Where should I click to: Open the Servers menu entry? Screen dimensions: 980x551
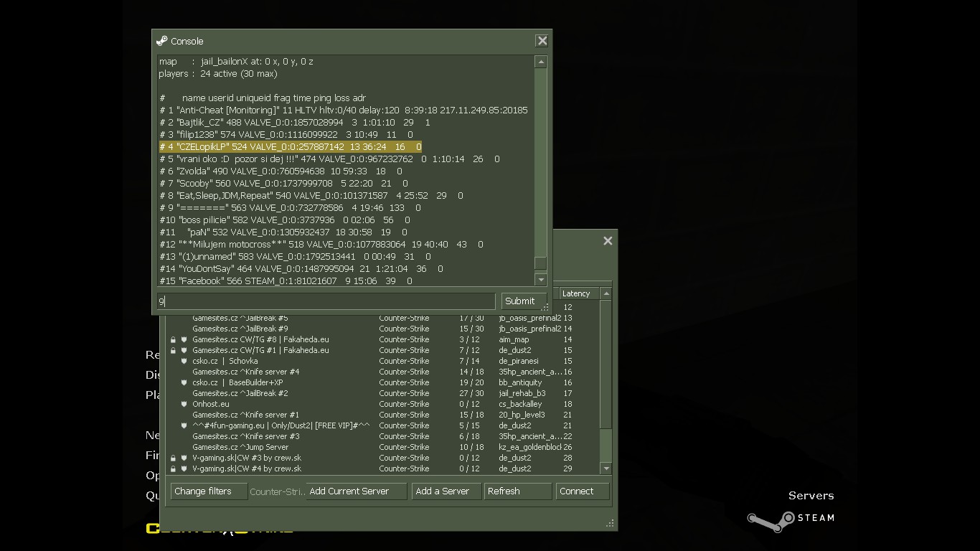click(811, 496)
